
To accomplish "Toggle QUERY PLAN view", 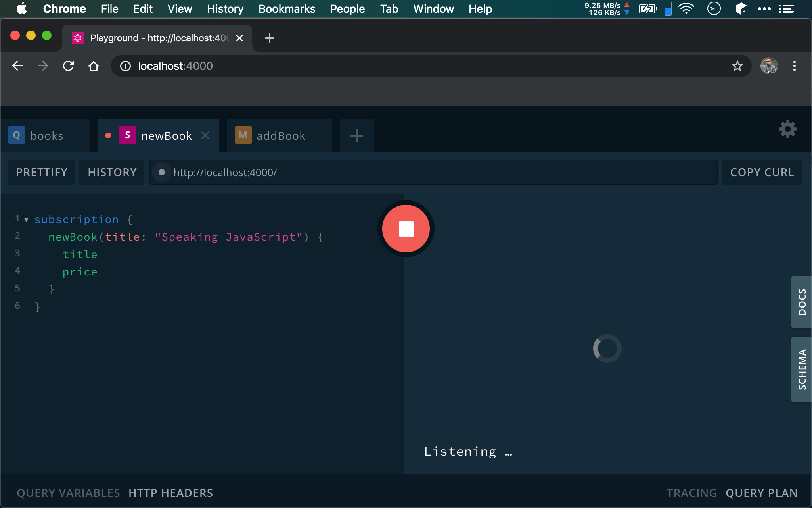I will 762,493.
